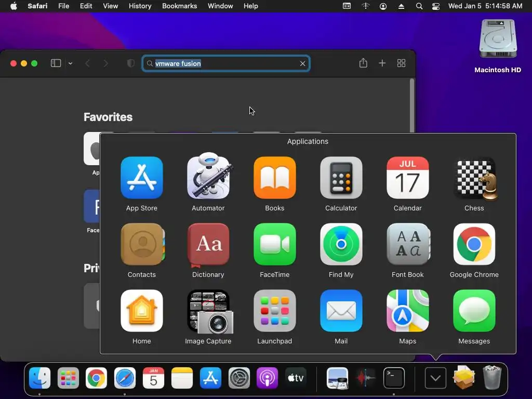Open the Bookmarks menu

(x=179, y=6)
